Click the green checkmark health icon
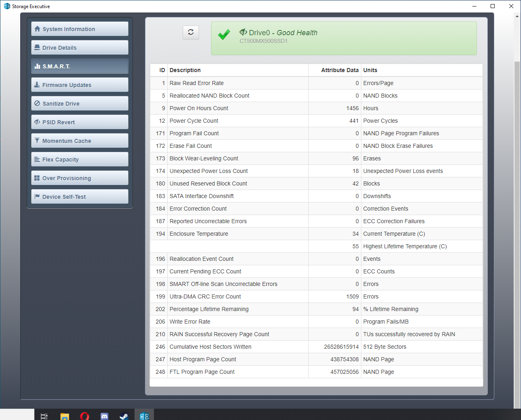Viewport: 521px width, 420px height. (224, 34)
